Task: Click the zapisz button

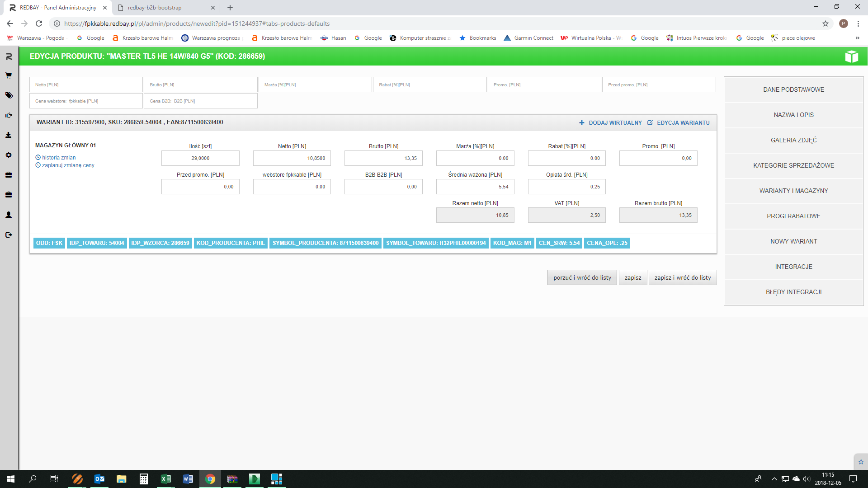Action: coord(632,277)
